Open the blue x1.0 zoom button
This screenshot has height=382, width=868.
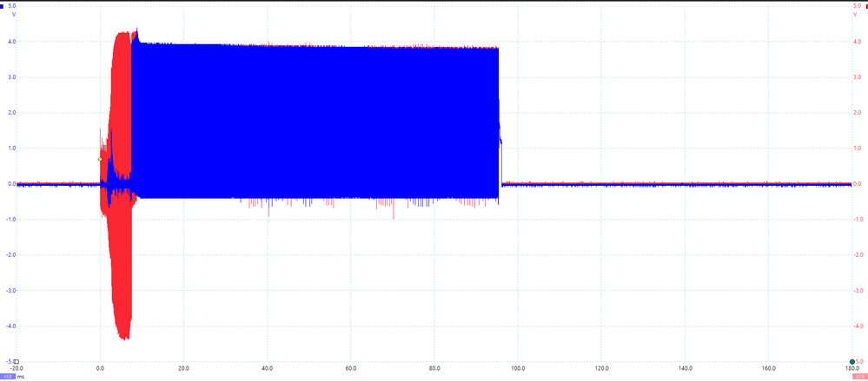pyautogui.click(x=8, y=377)
